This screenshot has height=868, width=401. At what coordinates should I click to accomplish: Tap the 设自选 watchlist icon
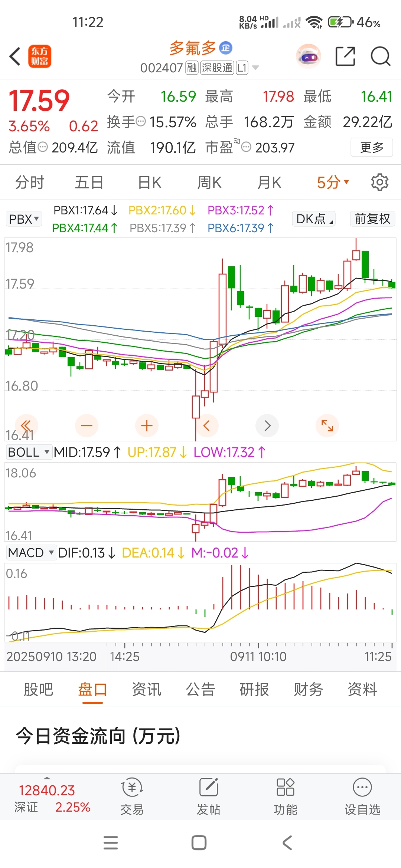click(362, 797)
